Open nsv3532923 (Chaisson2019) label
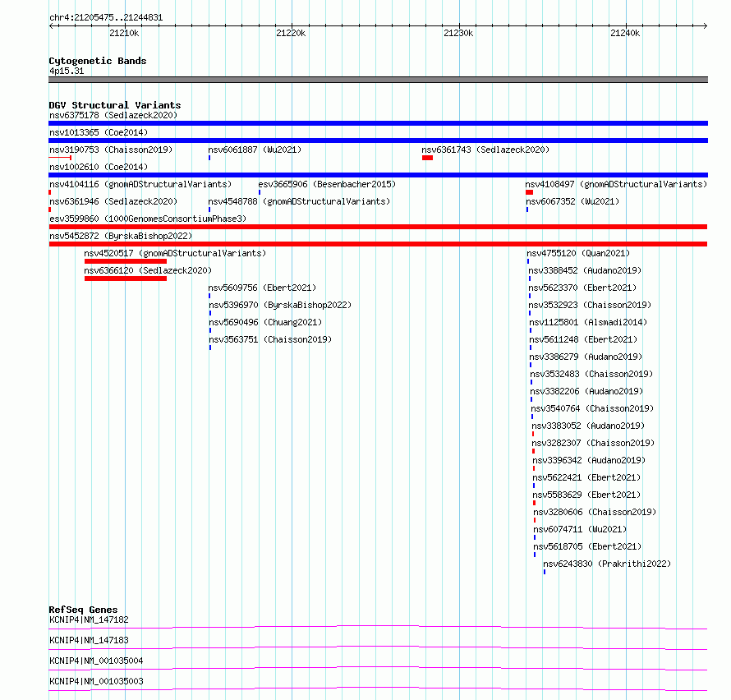 pos(590,305)
